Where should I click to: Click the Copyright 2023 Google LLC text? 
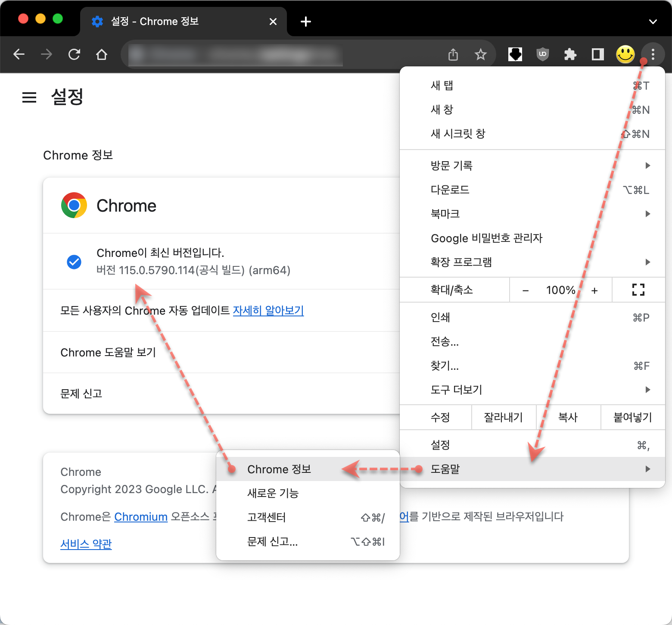coord(135,489)
